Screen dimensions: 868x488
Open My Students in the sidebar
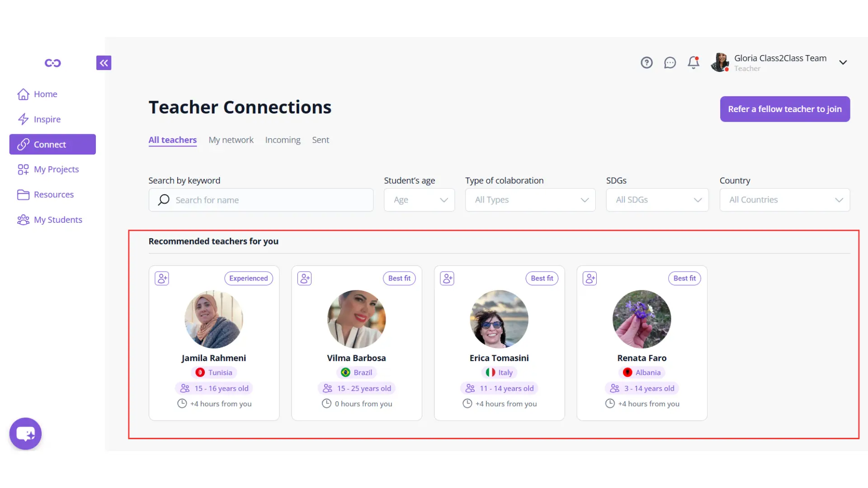50,220
